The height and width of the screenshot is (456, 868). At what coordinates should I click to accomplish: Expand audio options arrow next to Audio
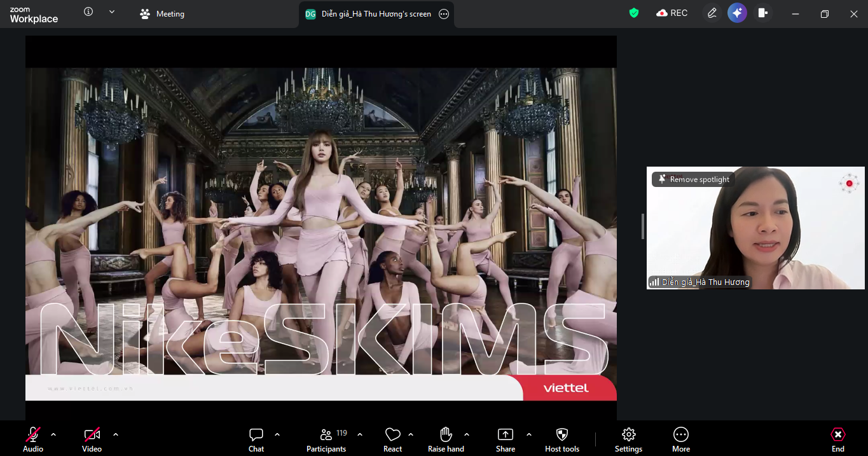[53, 434]
